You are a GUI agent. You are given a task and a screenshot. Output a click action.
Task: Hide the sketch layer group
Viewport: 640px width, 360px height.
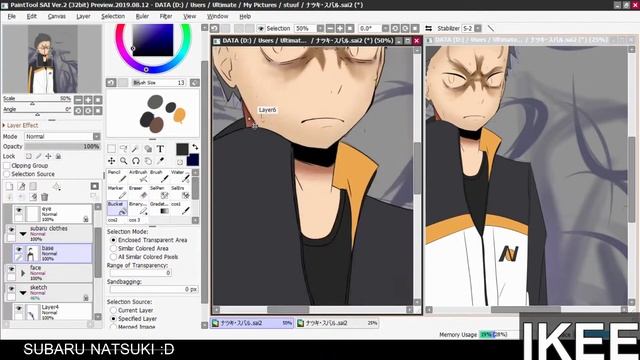pos(11,289)
